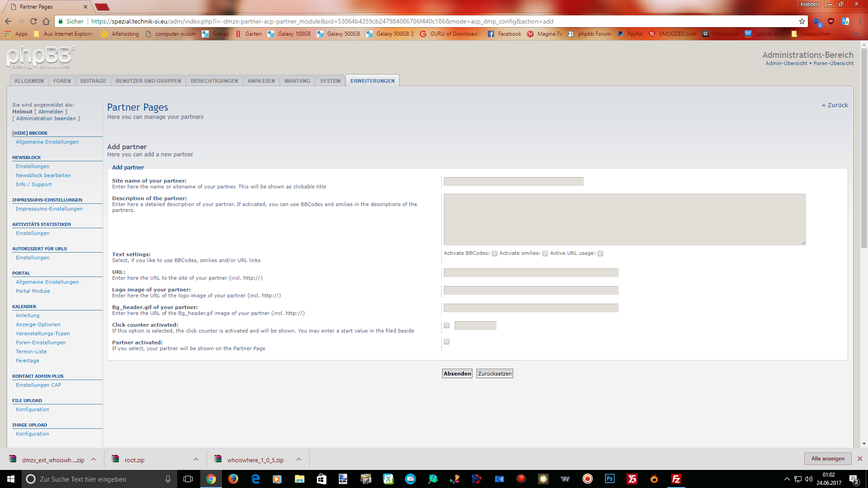Expand options for the root.zip download
This screenshot has width=868, height=488.
coord(196,460)
